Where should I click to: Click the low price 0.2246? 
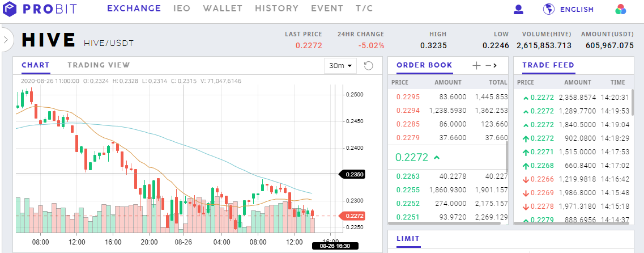496,45
